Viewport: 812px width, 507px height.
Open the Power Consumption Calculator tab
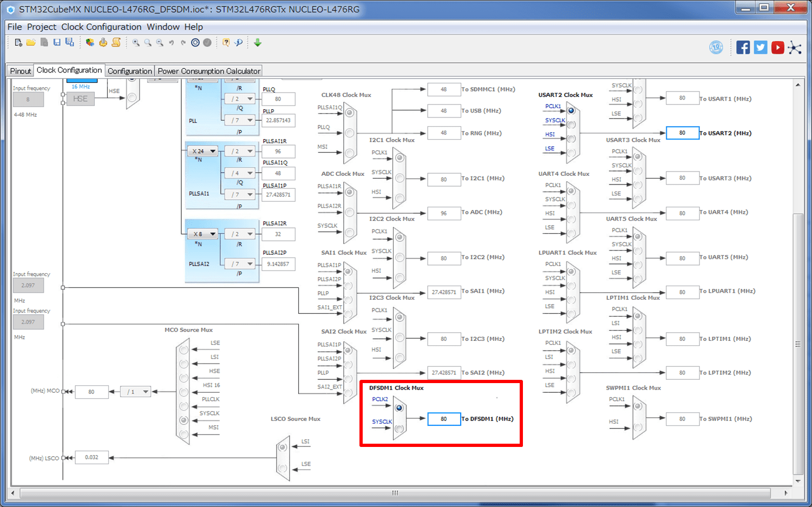[x=209, y=71]
